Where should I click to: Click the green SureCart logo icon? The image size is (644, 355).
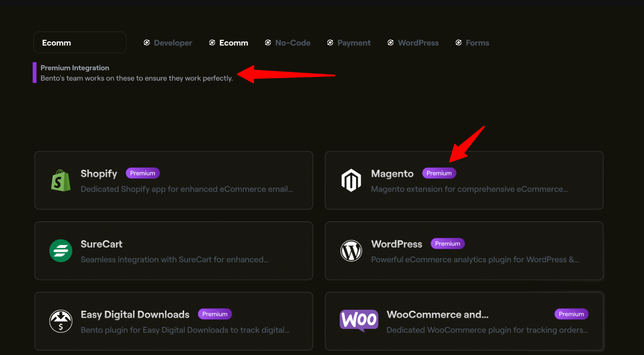point(61,251)
